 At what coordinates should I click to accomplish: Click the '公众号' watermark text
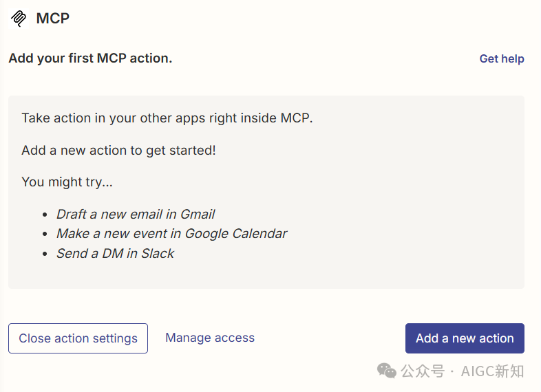(x=423, y=371)
